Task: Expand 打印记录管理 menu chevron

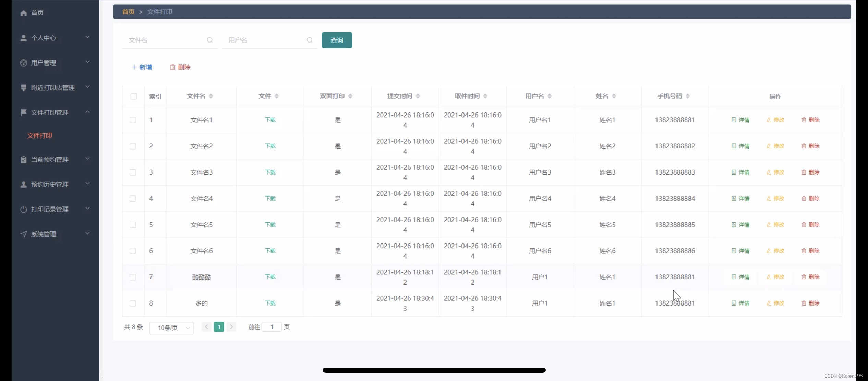Action: pyautogui.click(x=87, y=209)
